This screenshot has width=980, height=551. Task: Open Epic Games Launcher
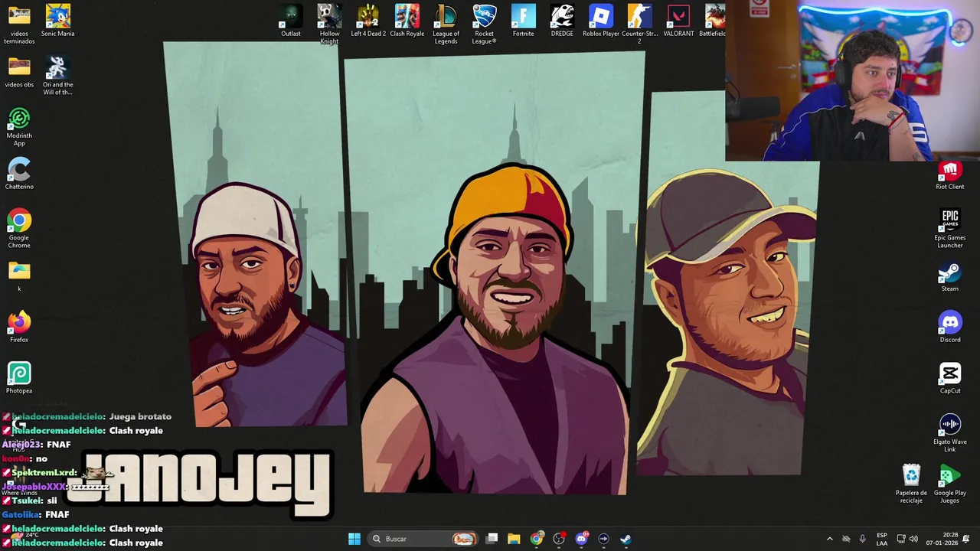(950, 229)
